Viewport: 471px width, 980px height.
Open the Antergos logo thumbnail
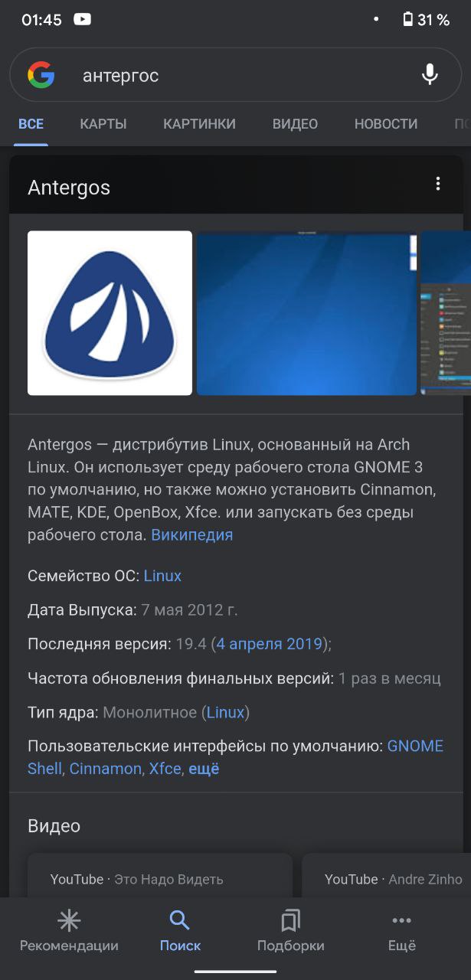(x=110, y=313)
